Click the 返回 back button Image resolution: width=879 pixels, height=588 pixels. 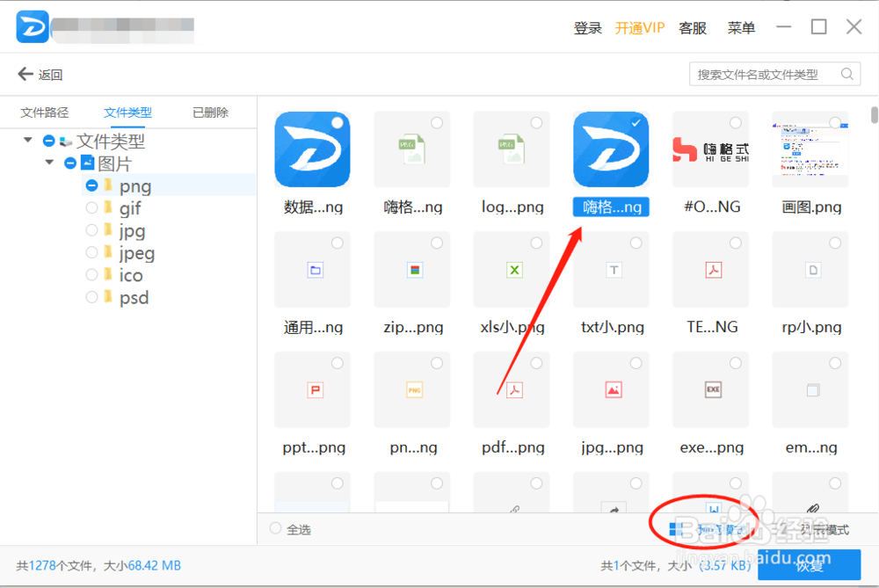(40, 74)
